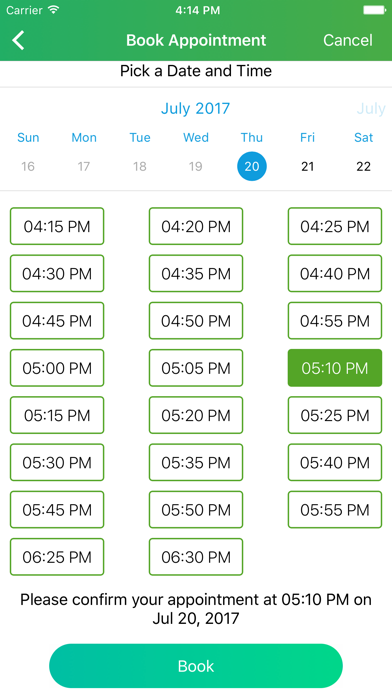Select the 04:15 PM time slot
Screen dimensions: 392x696
pyautogui.click(x=57, y=226)
